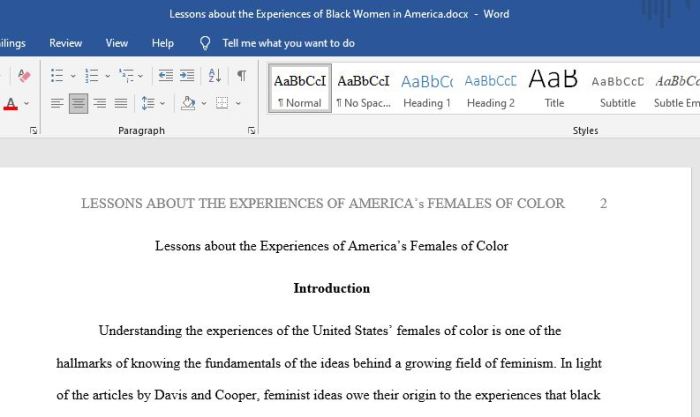Expand the Borders dropdown arrow
Image resolution: width=700 pixels, height=417 pixels.
pos(239,103)
